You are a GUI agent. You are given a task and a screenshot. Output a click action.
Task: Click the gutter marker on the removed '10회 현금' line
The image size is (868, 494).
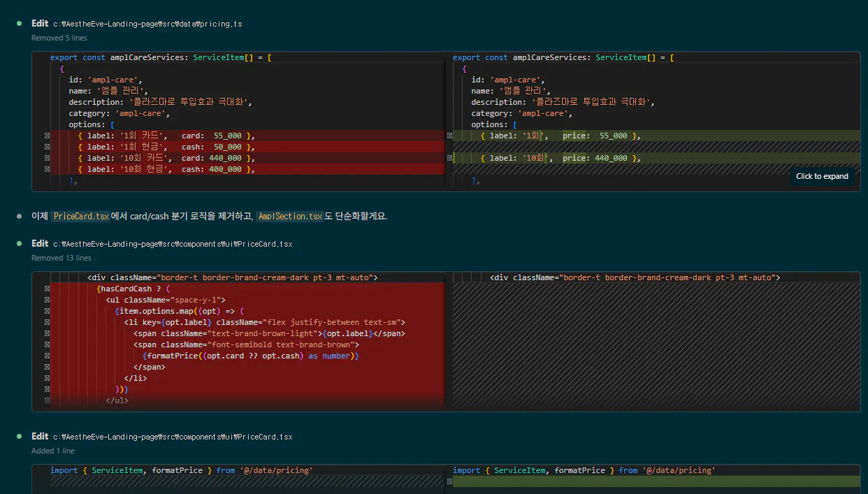tap(47, 169)
